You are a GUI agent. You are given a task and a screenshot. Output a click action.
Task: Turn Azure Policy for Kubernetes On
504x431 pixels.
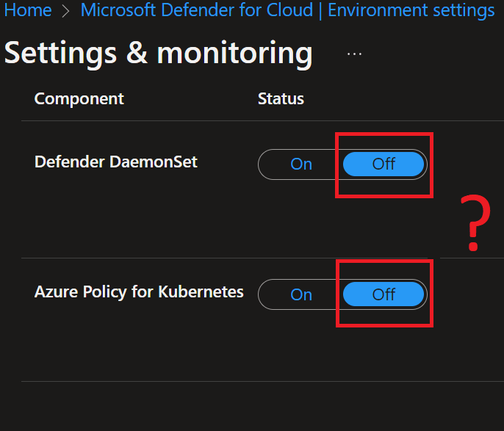(301, 294)
